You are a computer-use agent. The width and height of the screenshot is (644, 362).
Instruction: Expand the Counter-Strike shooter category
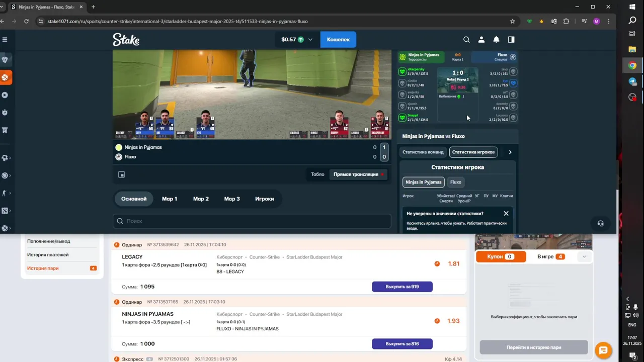(x=6, y=193)
